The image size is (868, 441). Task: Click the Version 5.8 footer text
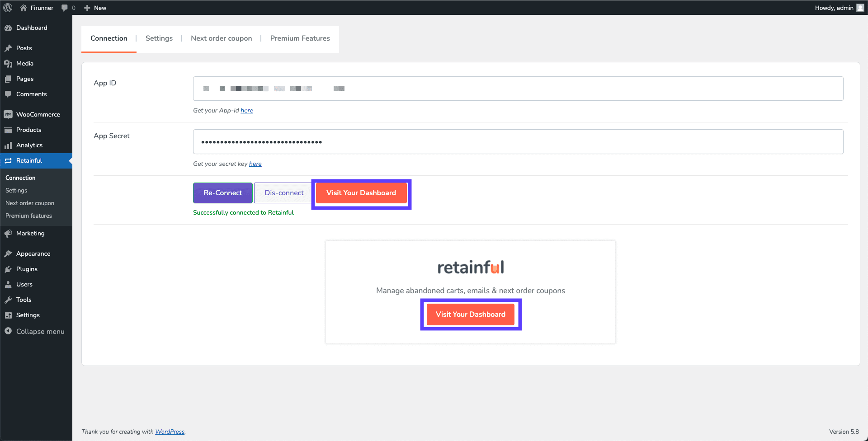(x=844, y=432)
